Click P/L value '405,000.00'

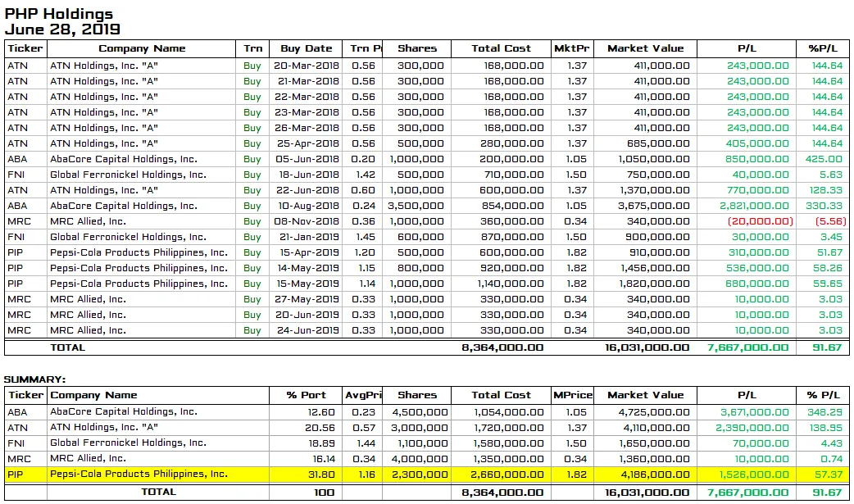click(x=757, y=144)
